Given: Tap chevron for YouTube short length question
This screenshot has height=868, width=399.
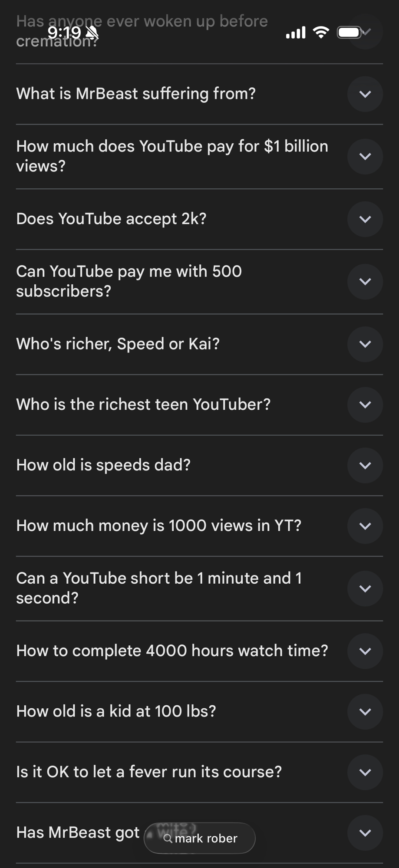Looking at the screenshot, I should click(x=365, y=589).
